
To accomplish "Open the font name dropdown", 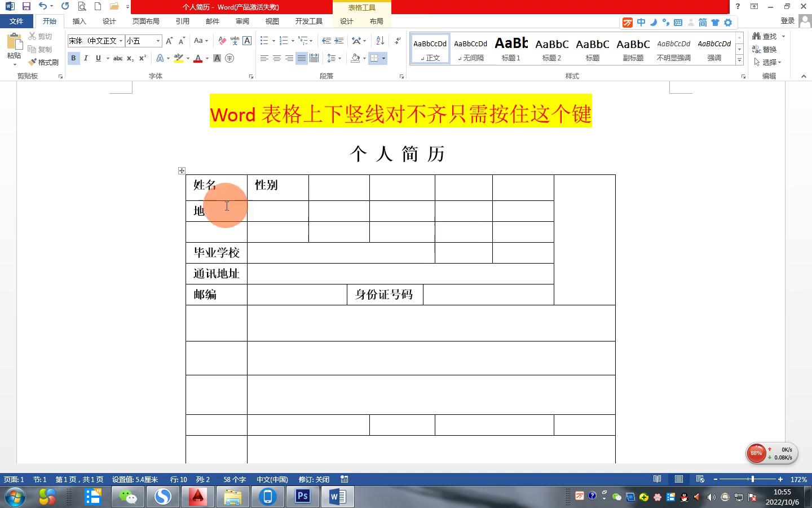I will pos(121,41).
